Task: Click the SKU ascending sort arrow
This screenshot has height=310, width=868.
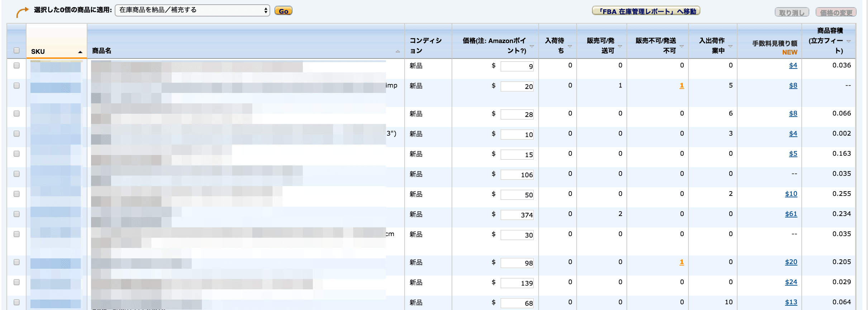Action: tap(80, 52)
